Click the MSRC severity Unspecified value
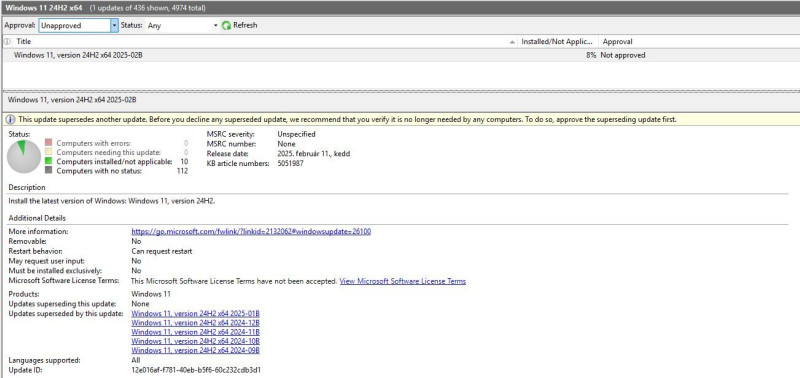 pos(296,134)
